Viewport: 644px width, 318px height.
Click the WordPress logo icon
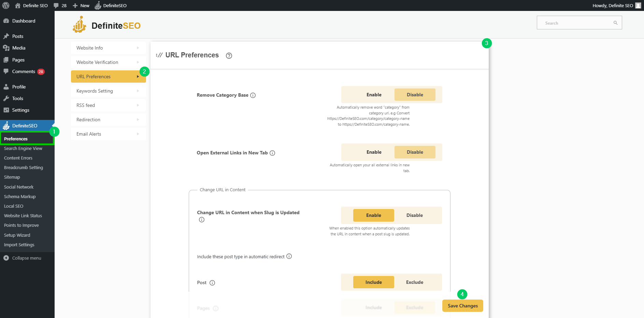tap(6, 5)
